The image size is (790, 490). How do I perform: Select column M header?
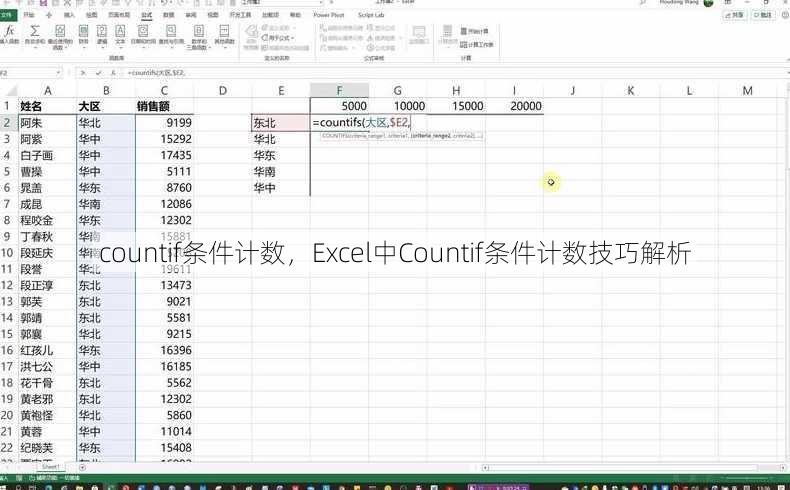[x=747, y=91]
